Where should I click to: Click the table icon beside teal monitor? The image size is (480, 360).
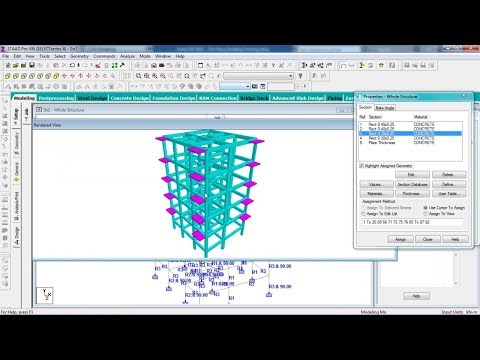point(263,87)
